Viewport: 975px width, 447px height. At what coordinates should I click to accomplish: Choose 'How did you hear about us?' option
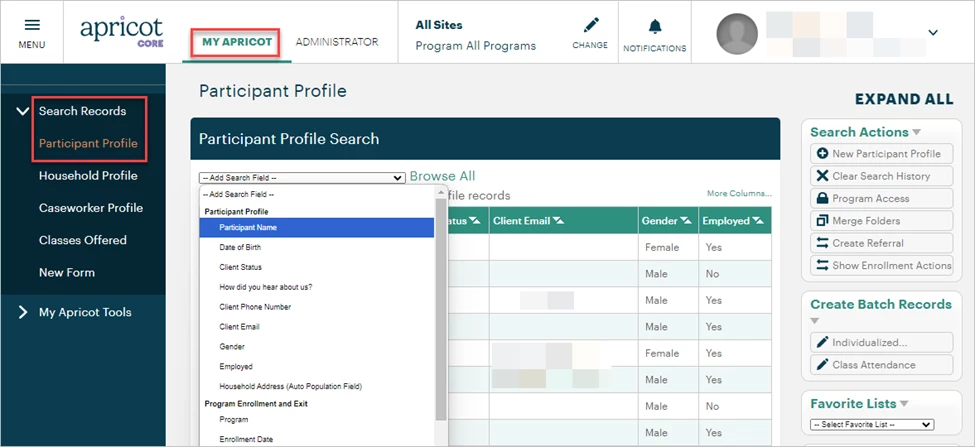pyautogui.click(x=317, y=287)
